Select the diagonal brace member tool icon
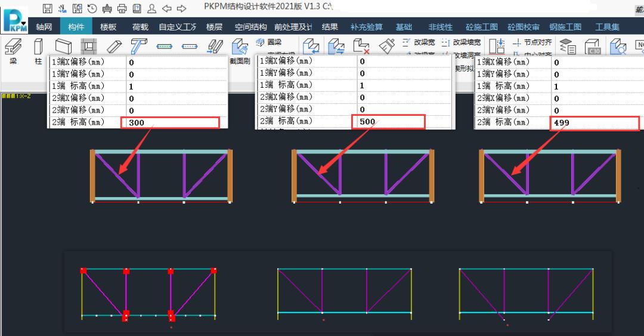 (114, 47)
